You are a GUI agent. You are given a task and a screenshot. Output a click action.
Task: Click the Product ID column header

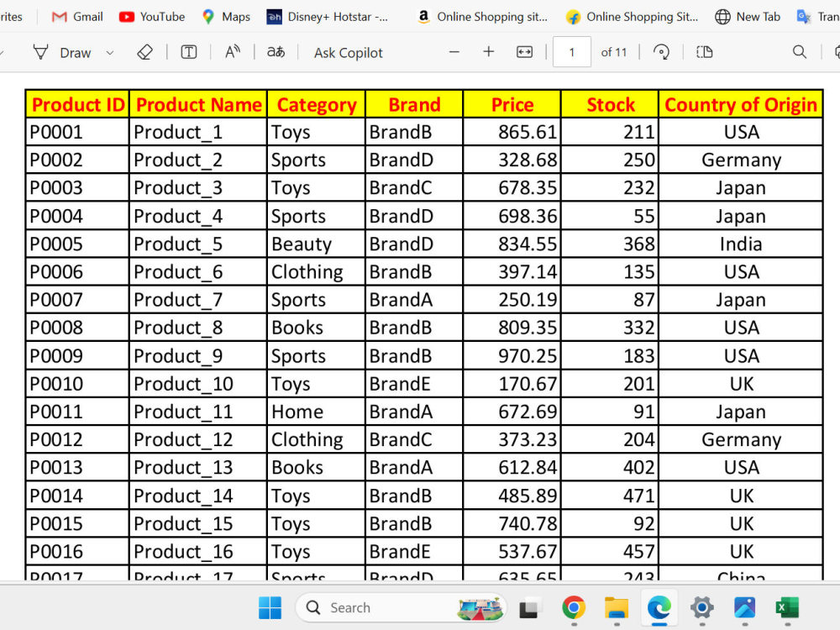(x=77, y=104)
